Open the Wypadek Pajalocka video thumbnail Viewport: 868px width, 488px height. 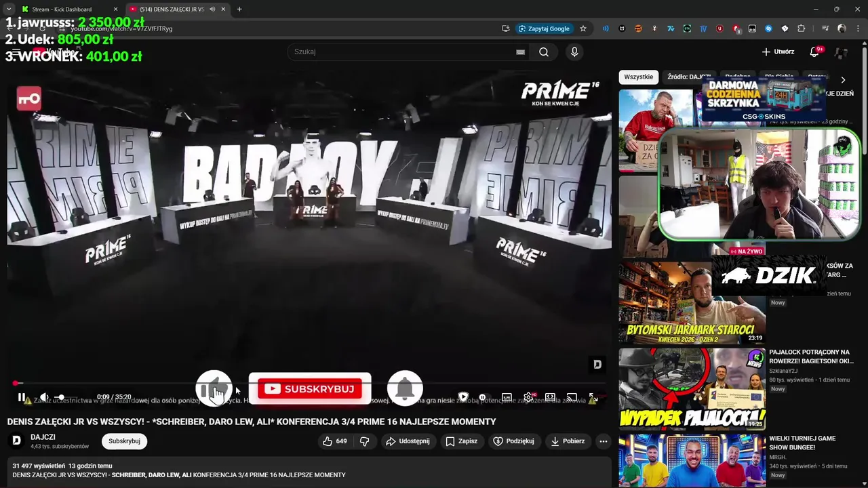point(692,390)
